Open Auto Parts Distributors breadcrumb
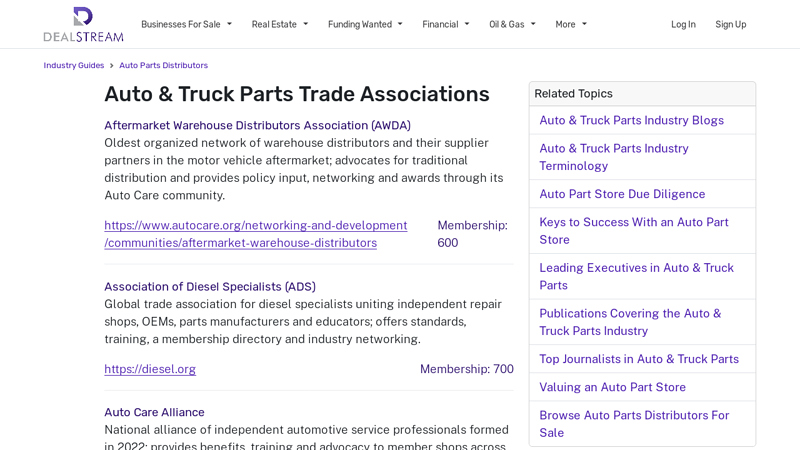 163,65
